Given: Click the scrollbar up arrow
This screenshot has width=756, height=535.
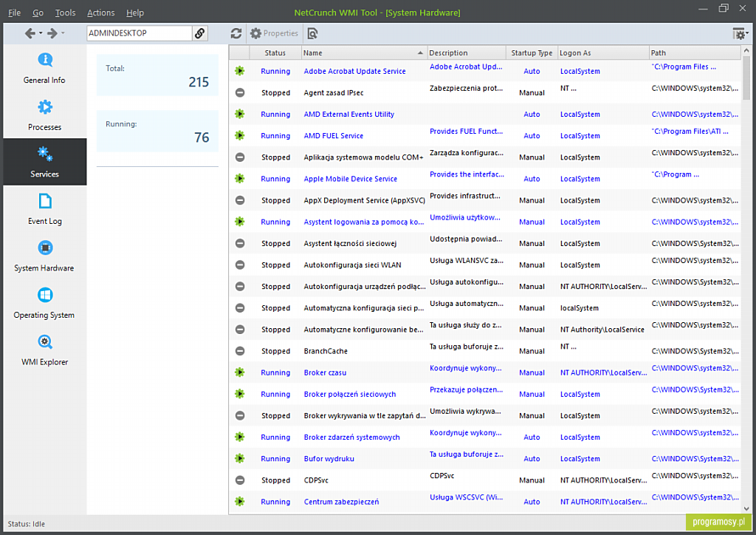Looking at the screenshot, I should [x=746, y=50].
